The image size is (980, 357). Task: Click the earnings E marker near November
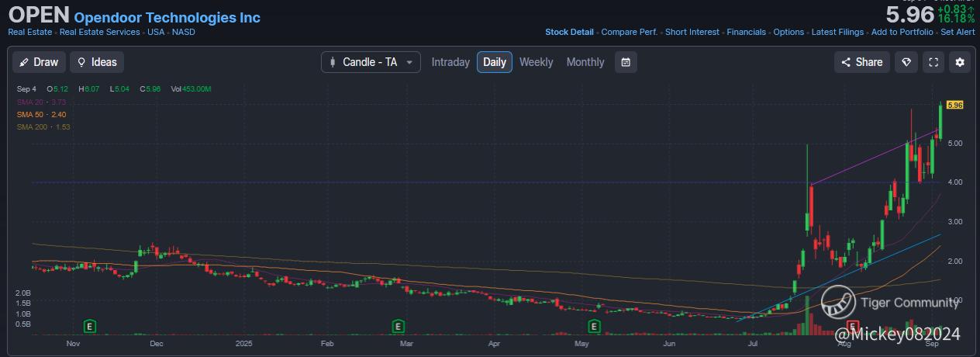[90, 325]
